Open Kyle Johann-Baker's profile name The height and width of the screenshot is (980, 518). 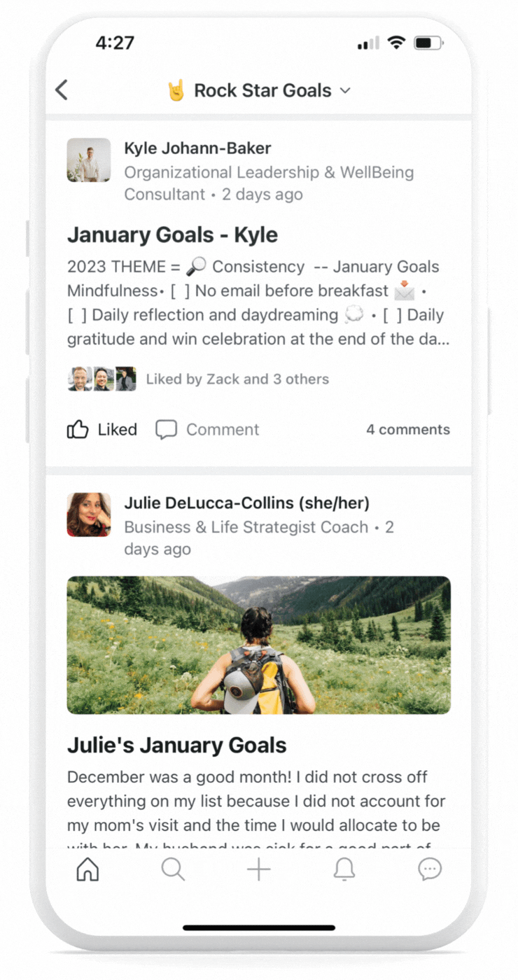pos(197,148)
